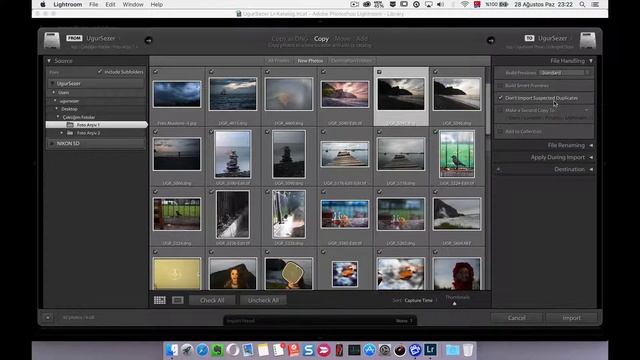The width and height of the screenshot is (640, 360).
Task: Click the small panel toggle button at bottom left
Action: (48, 317)
